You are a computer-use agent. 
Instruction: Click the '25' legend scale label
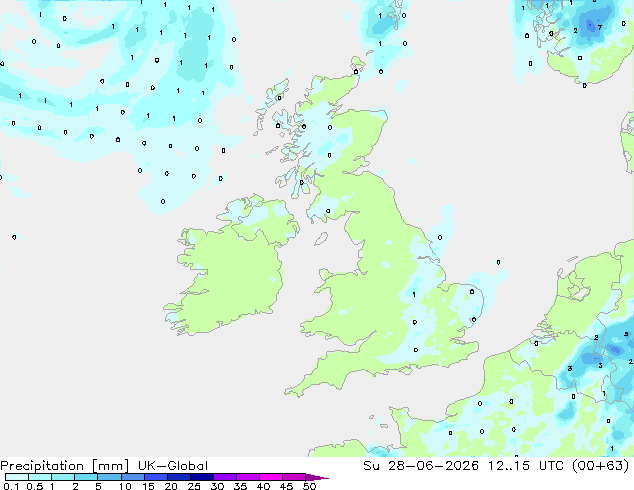tap(194, 486)
